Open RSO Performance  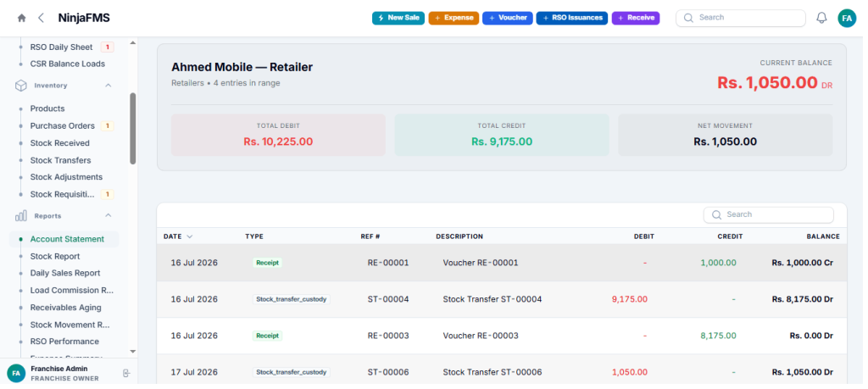(x=64, y=342)
